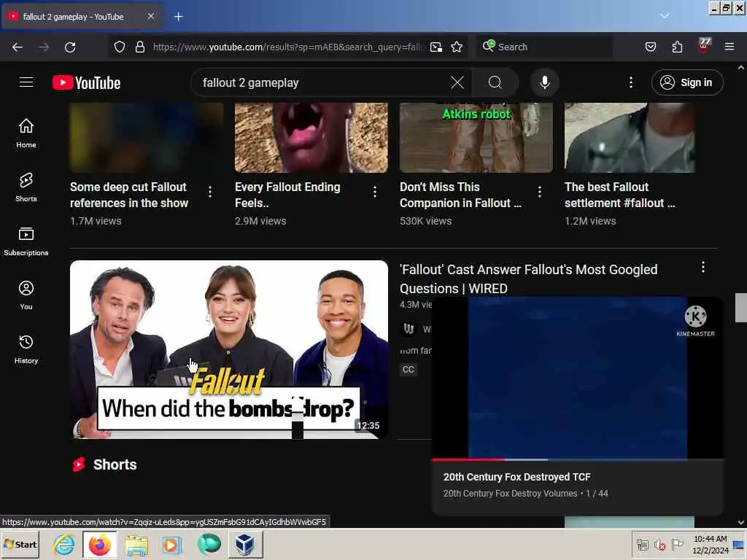
Task: Sign in to YouTube
Action: [x=687, y=82]
